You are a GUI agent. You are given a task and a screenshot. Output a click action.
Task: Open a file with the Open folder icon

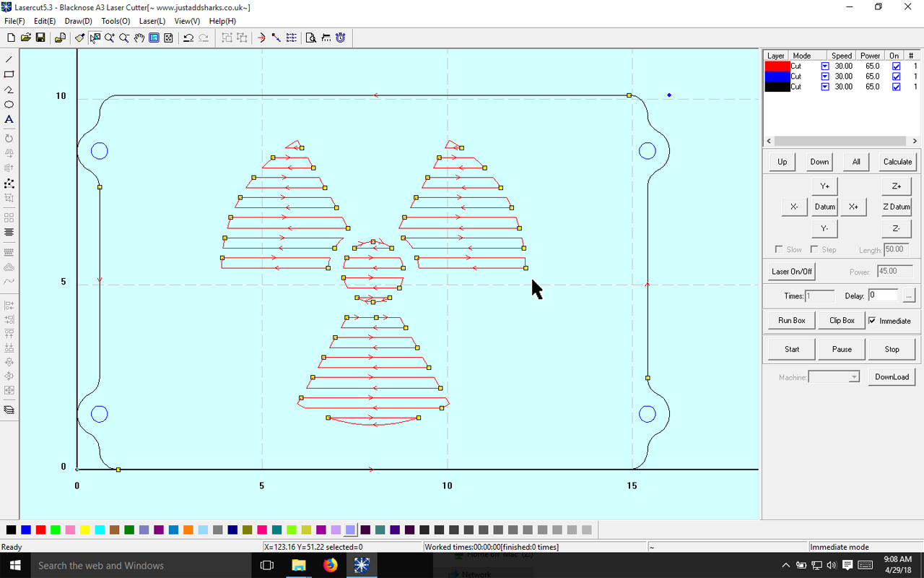point(25,38)
